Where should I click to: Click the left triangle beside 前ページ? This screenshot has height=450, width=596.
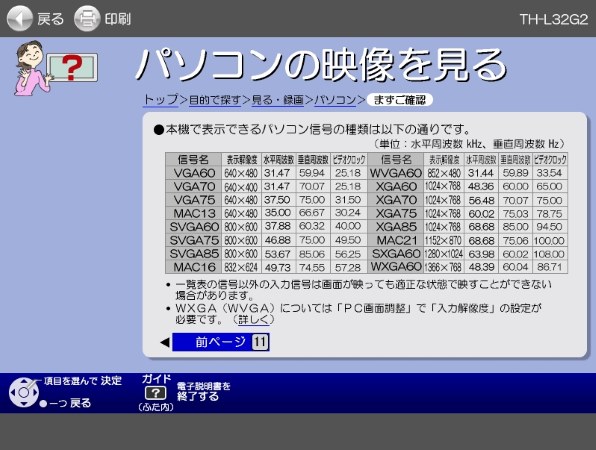click(x=165, y=342)
